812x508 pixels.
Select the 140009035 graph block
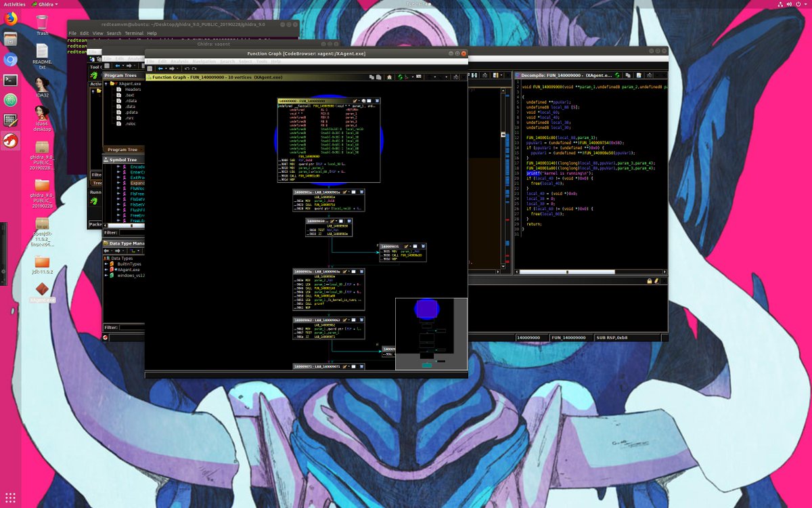[x=403, y=252]
